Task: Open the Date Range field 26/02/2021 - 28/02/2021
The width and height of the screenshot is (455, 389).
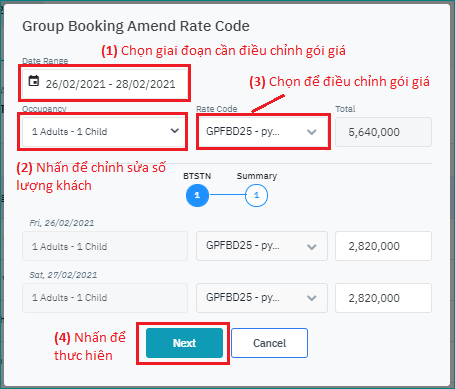Action: coord(105,83)
